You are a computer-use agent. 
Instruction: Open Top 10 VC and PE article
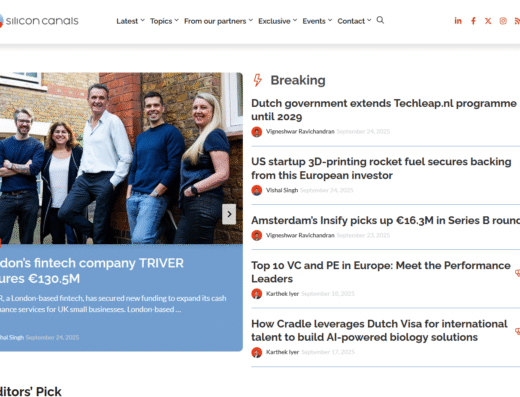click(381, 272)
